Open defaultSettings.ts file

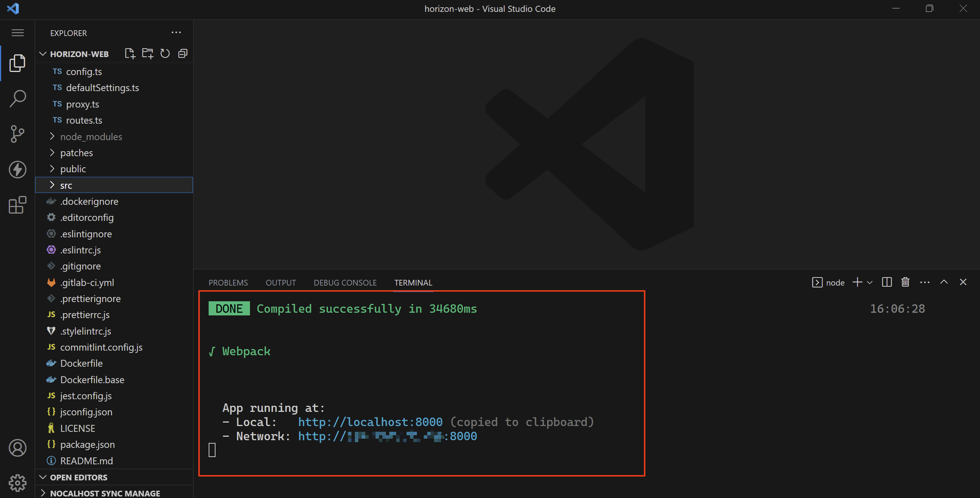[x=114, y=88]
